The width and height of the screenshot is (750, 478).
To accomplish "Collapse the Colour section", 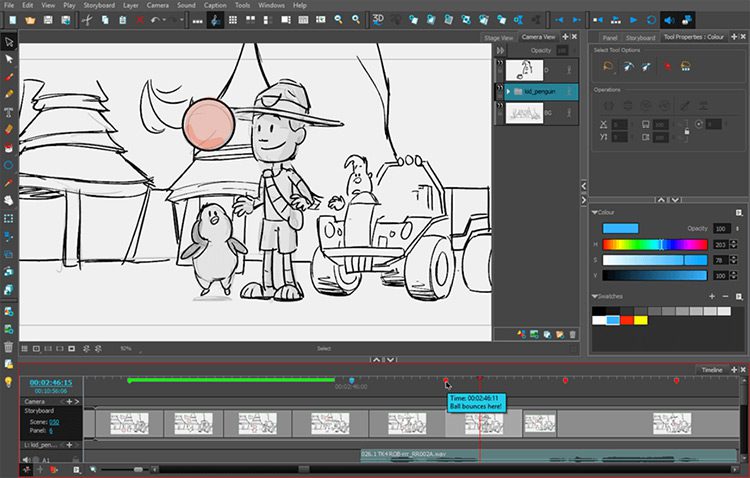I will (594, 212).
